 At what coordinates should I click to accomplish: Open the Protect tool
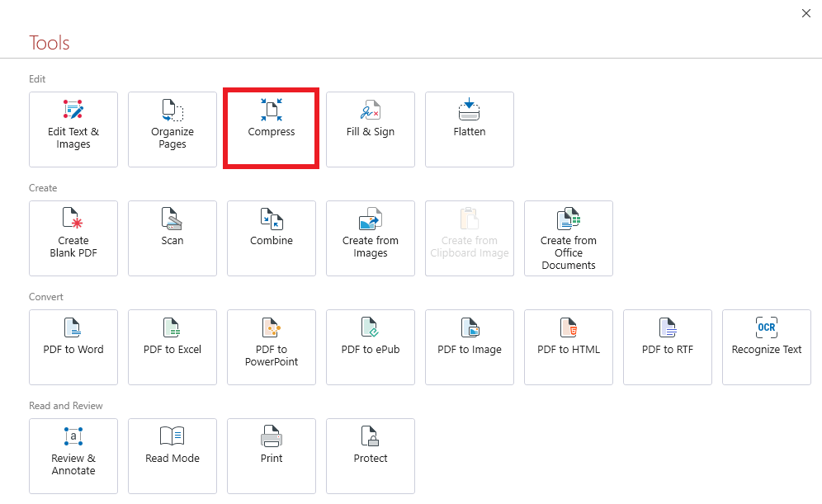coord(371,456)
